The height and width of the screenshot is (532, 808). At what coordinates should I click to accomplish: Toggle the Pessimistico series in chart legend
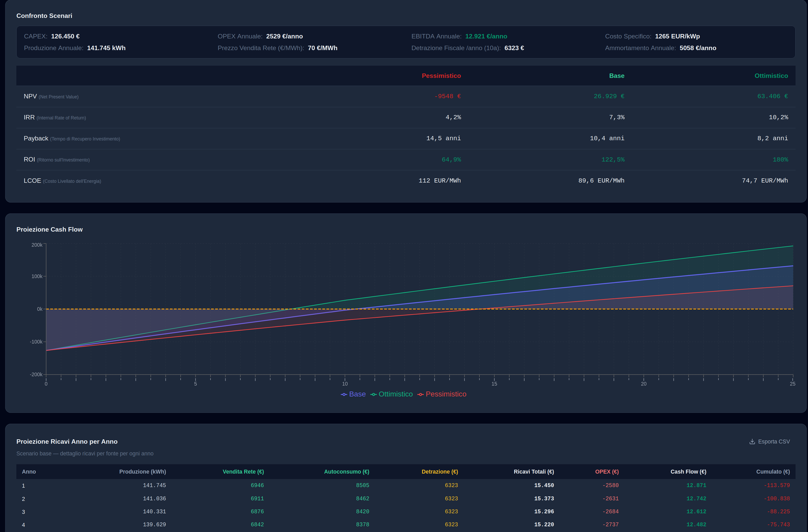[446, 394]
